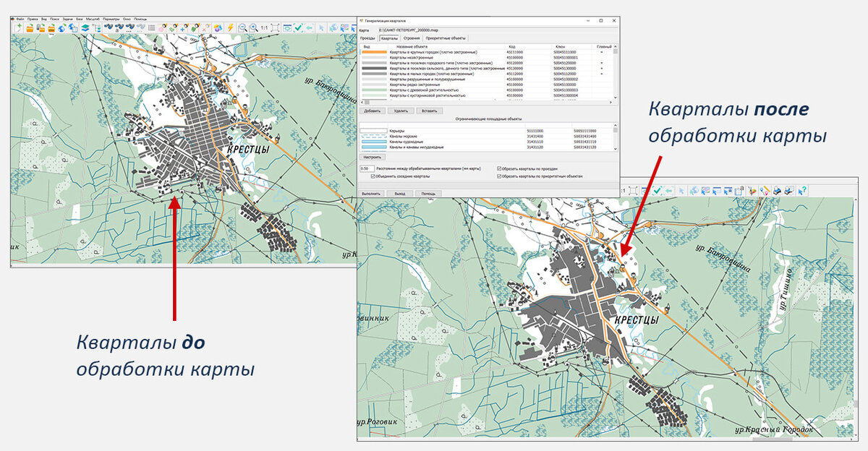Toggle 'Обрезать кварталы по проездам' checkbox

click(x=498, y=168)
